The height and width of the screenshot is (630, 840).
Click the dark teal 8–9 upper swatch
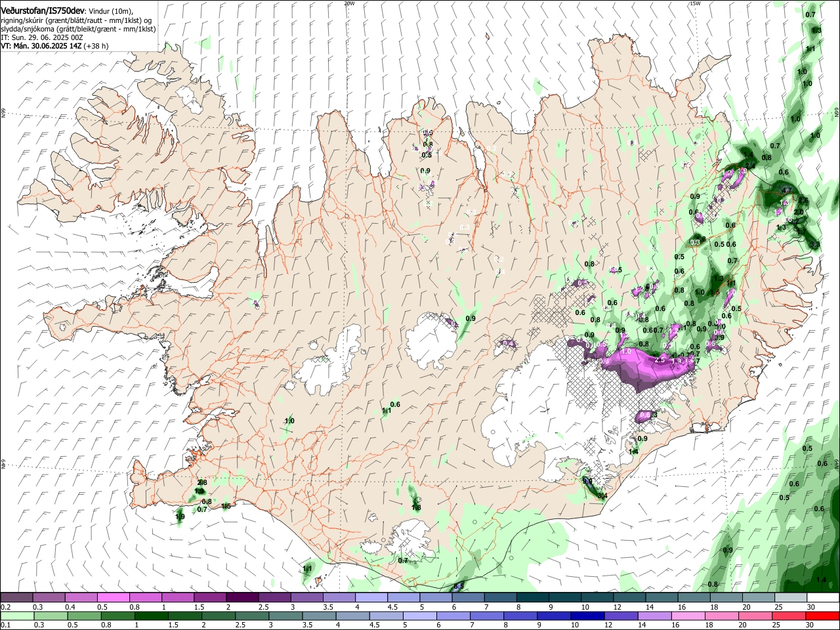(532, 598)
